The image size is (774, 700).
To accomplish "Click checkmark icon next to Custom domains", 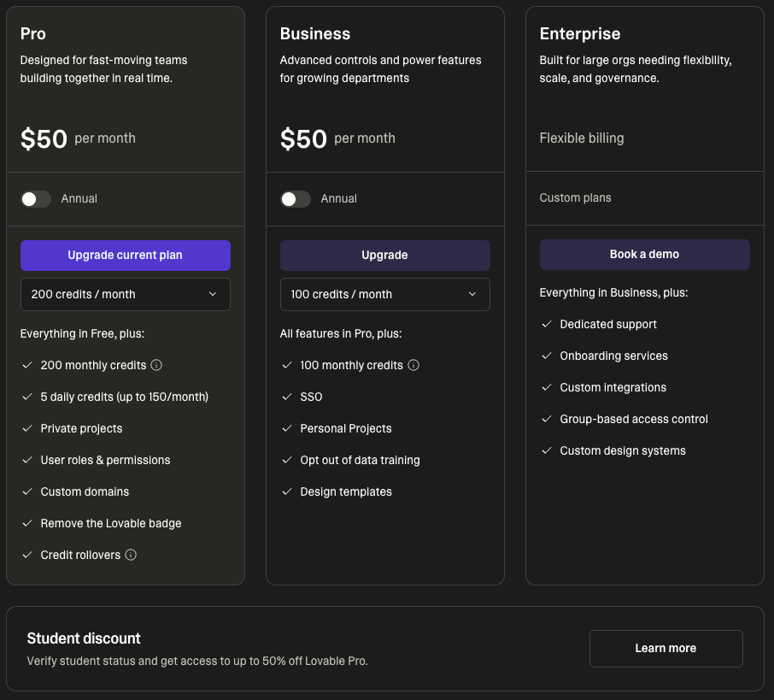I will pos(27,491).
